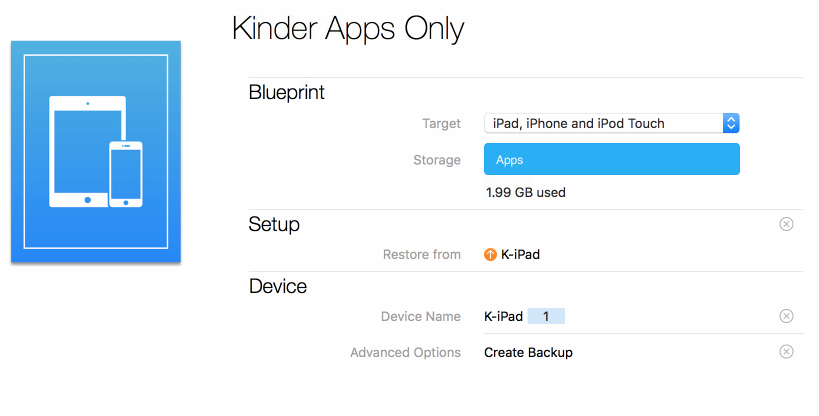Image resolution: width=819 pixels, height=416 pixels.
Task: Open the Target device type dropdown
Action: tap(603, 124)
